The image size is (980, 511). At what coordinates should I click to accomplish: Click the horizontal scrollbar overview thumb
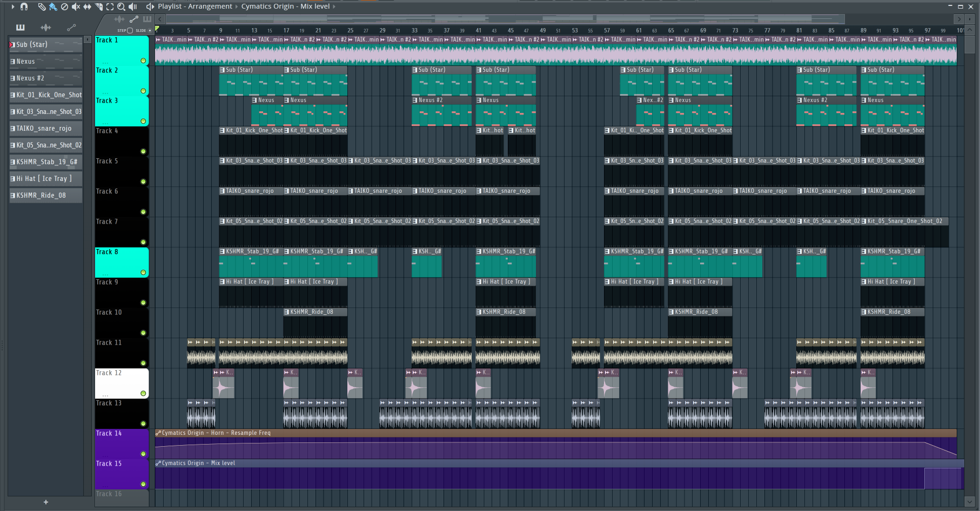[505, 19]
